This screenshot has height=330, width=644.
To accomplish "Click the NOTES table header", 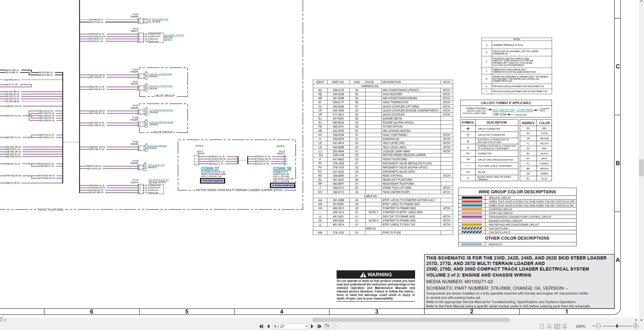I will point(516,39).
